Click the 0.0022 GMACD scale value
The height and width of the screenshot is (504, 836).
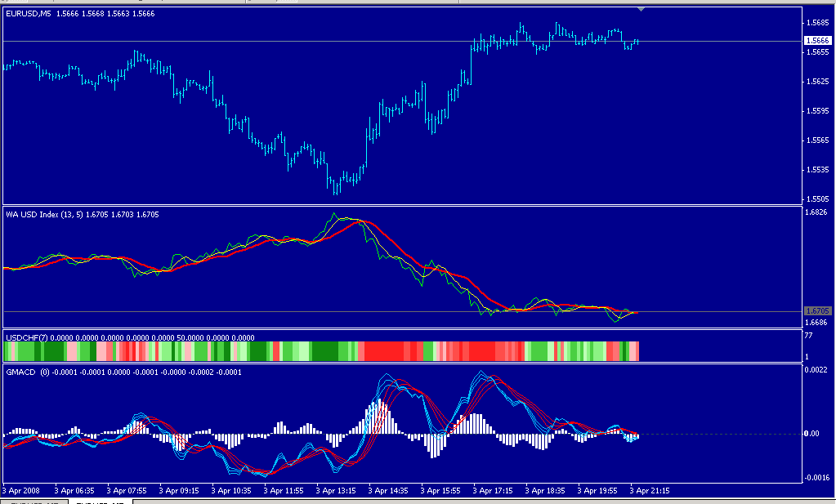point(816,370)
